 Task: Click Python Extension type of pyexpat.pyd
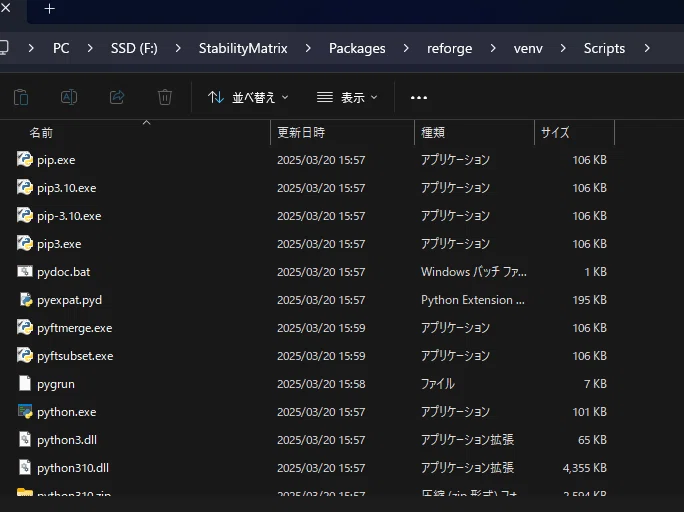(x=473, y=300)
